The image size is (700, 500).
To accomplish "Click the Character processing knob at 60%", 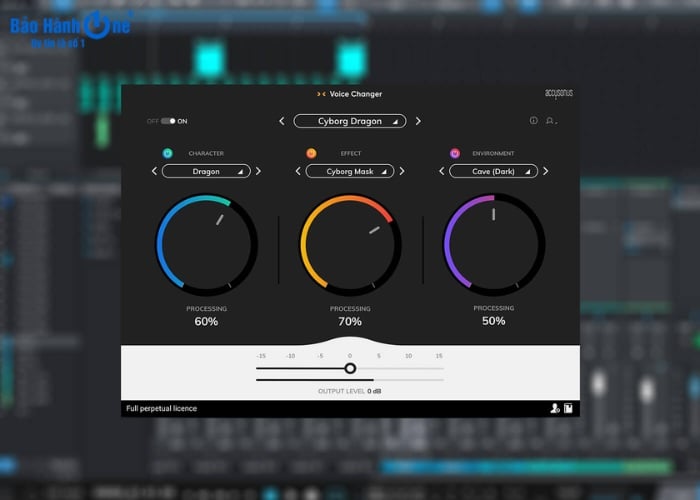I will (206, 244).
